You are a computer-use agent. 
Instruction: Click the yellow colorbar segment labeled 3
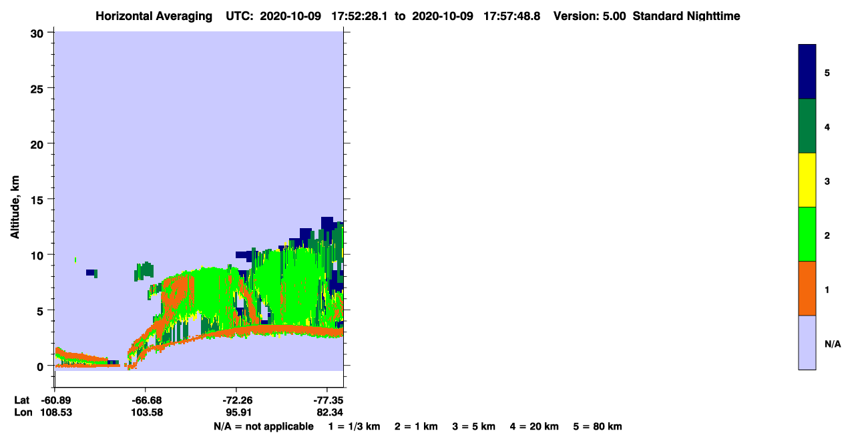(807, 180)
